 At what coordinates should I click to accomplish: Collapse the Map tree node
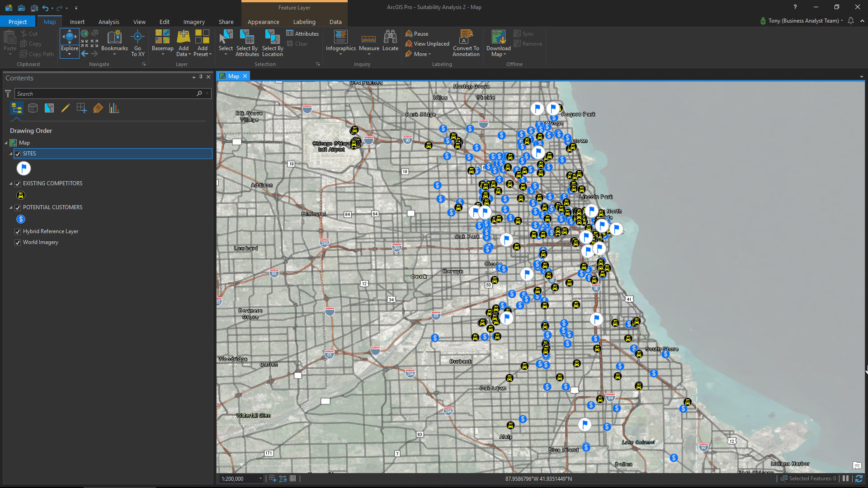click(6, 143)
